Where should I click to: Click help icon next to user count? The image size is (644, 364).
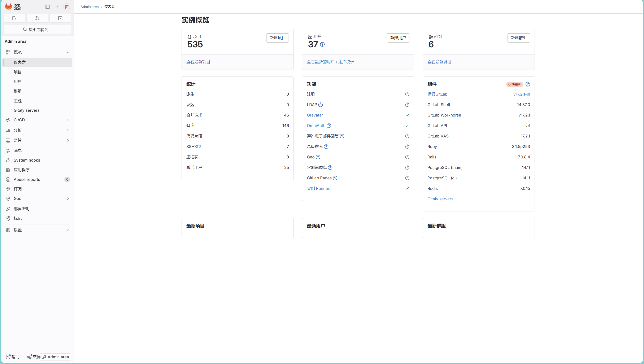tap(322, 44)
